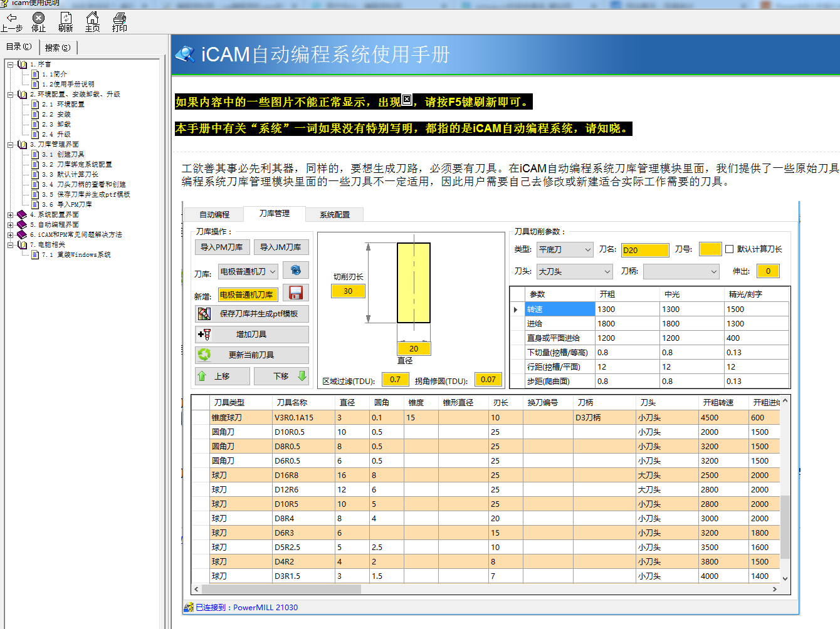Image resolution: width=840 pixels, height=629 pixels.
Task: Collapse the 2. 环境配置 tree node
Action: 11,95
